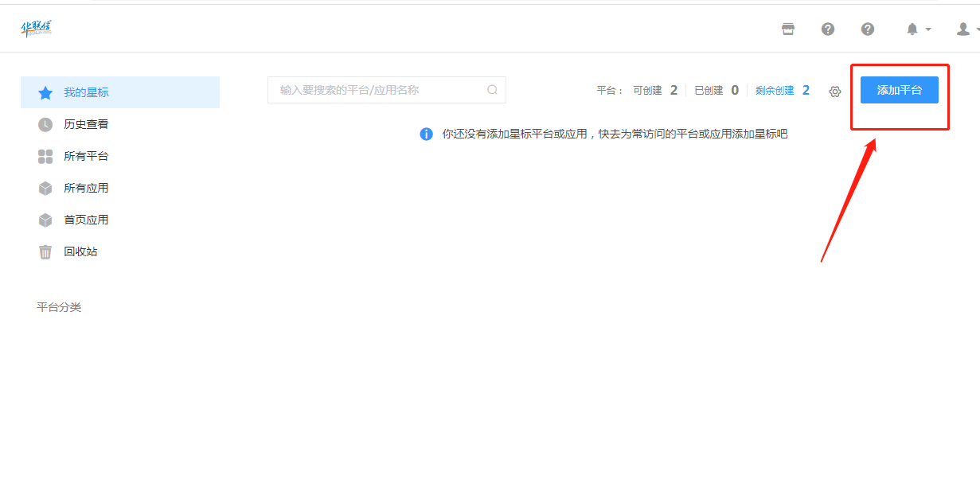Click the grid icon beside 所有平台

coord(45,156)
